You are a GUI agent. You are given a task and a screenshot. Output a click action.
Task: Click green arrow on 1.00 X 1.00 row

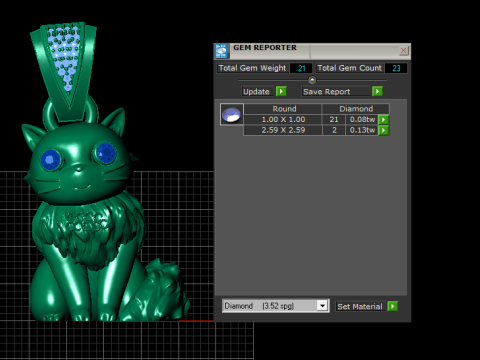(384, 119)
